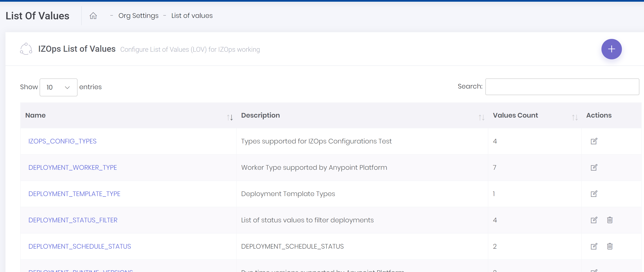
Task: Click values count 7 for DEPLOYMENT_WORKER_TYPE
Action: [x=494, y=167]
